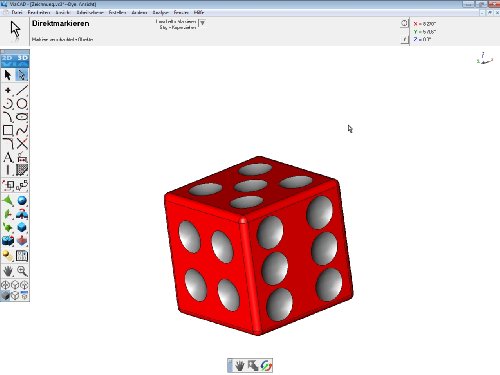The width and height of the screenshot is (500, 375).
Task: Activate the Direktmarkieren direct-select tool
Action: pyautogui.click(x=22, y=75)
